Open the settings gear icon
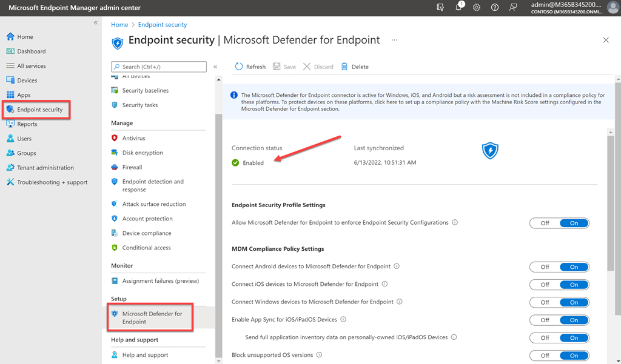This screenshot has height=364, width=621. [x=477, y=7]
